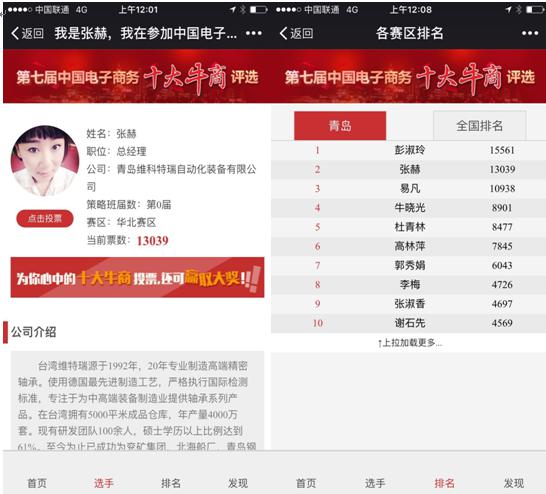Image resolution: width=546 pixels, height=494 pixels.
Task: Open the three-dot menu on ranking screen
Action: tap(530, 33)
